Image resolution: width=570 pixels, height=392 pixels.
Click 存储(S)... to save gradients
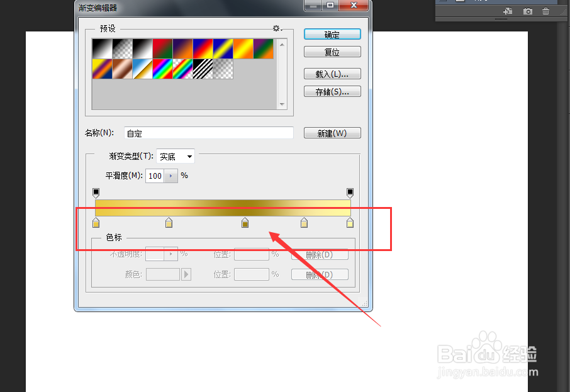pyautogui.click(x=332, y=91)
